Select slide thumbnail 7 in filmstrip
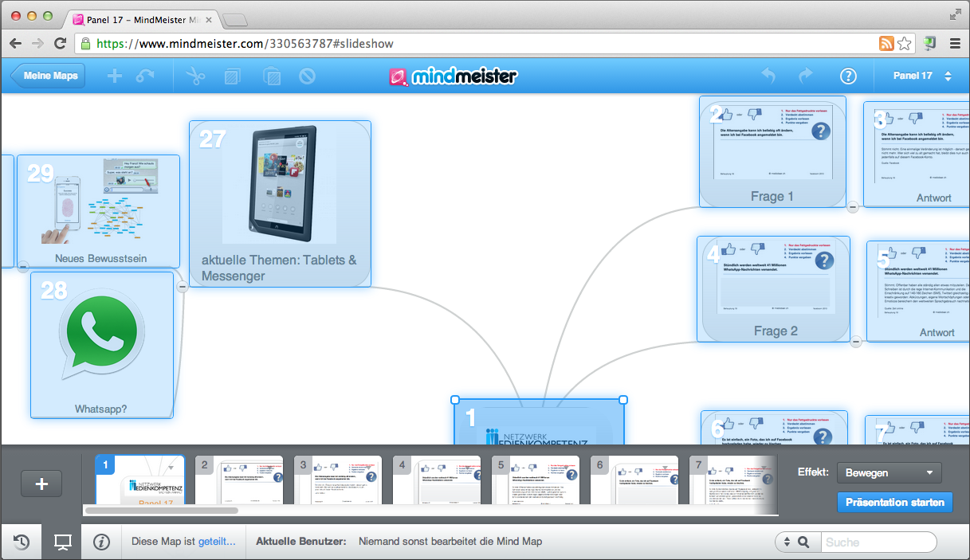 click(733, 481)
